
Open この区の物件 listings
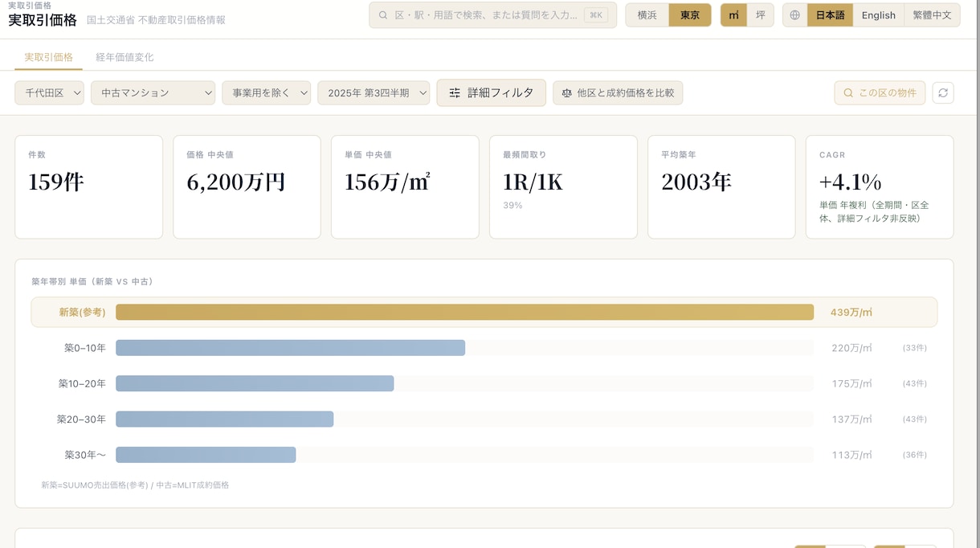(880, 93)
